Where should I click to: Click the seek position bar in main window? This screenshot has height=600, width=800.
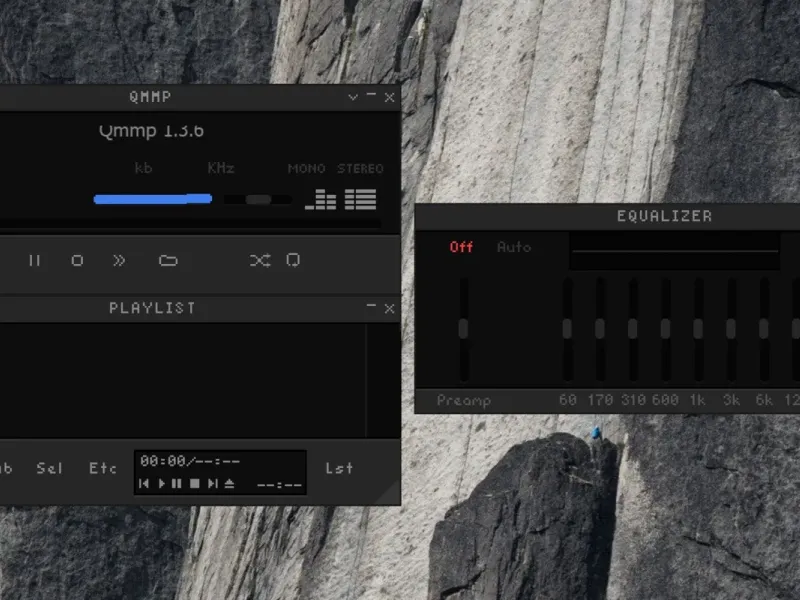click(190, 223)
